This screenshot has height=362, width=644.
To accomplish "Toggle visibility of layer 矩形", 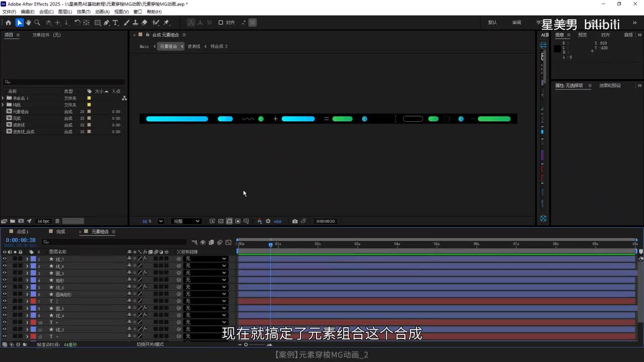I will point(5,280).
